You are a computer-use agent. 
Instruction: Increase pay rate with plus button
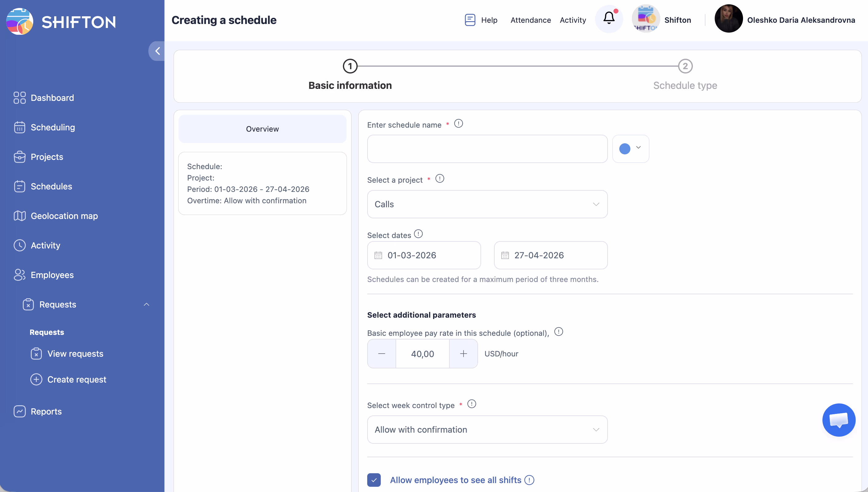pyautogui.click(x=463, y=354)
